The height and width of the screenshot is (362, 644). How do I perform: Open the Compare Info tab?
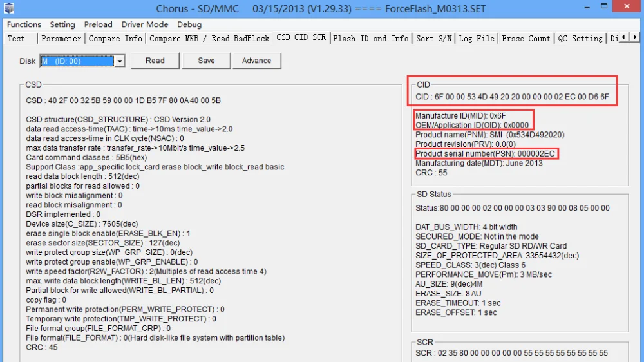[x=115, y=39]
